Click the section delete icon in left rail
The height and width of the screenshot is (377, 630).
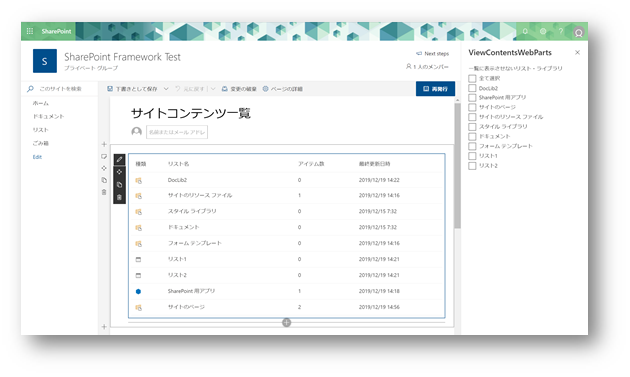click(104, 192)
